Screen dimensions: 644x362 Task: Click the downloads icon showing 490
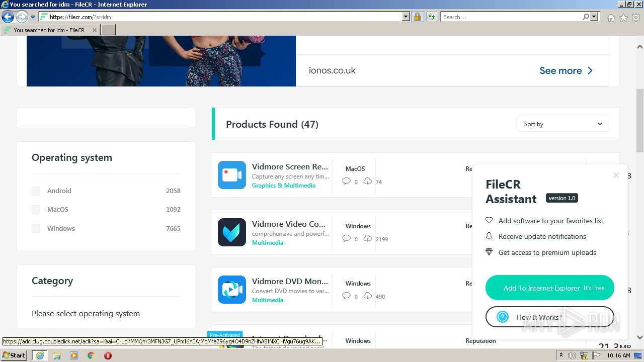click(x=367, y=296)
